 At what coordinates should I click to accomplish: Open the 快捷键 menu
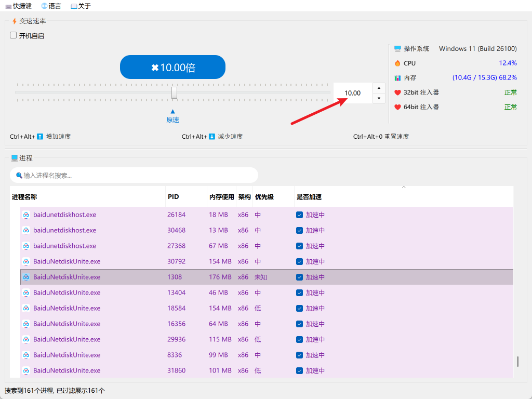(19, 6)
